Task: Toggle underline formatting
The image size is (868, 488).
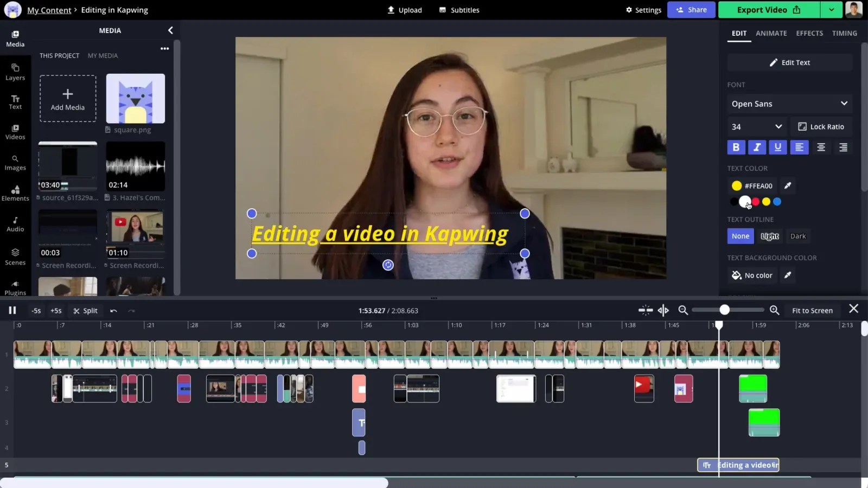Action: (777, 147)
